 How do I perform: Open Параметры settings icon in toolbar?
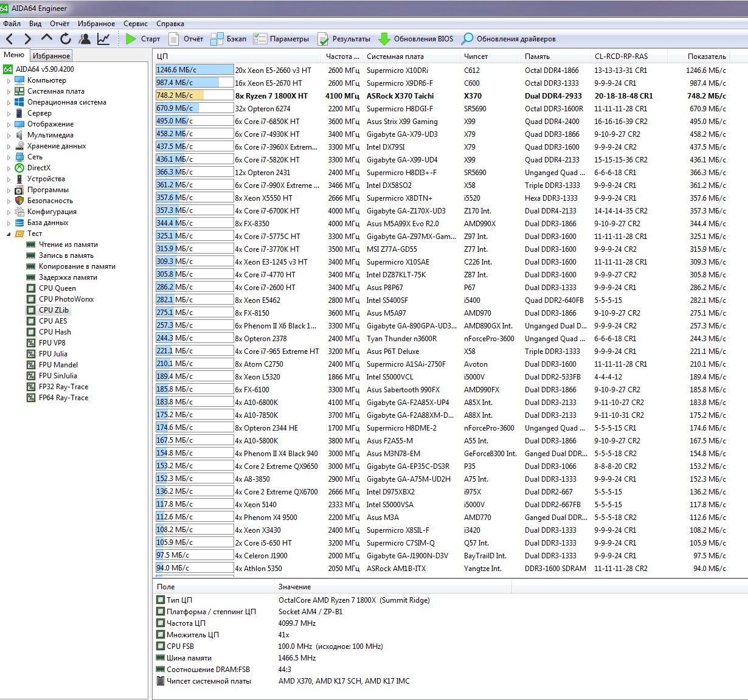[260, 39]
